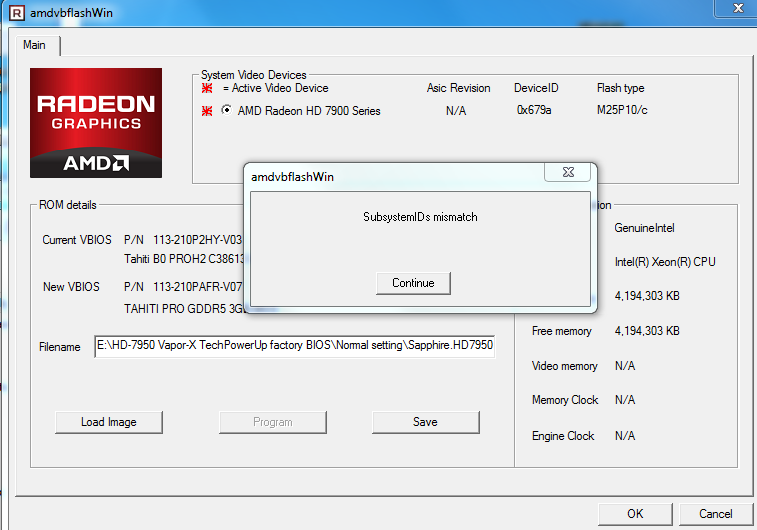Click the Free memory value 4,194,303 KB

pos(647,331)
